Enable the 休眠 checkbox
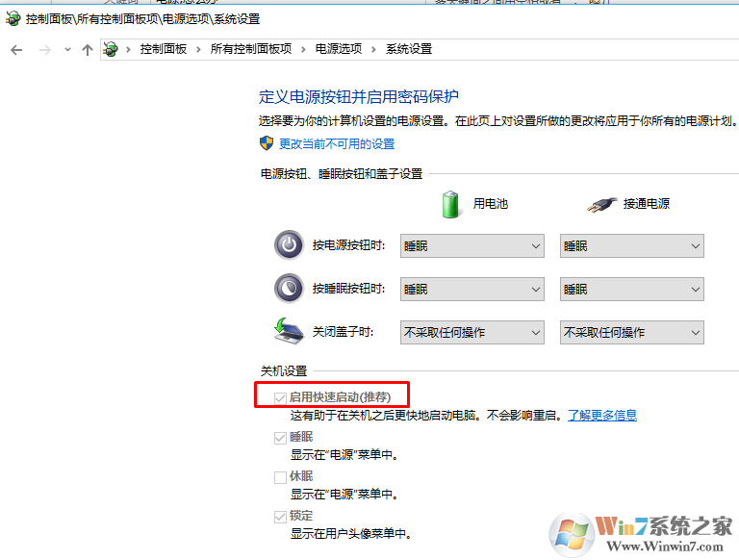Screen dimensions: 739x560 click(x=280, y=477)
